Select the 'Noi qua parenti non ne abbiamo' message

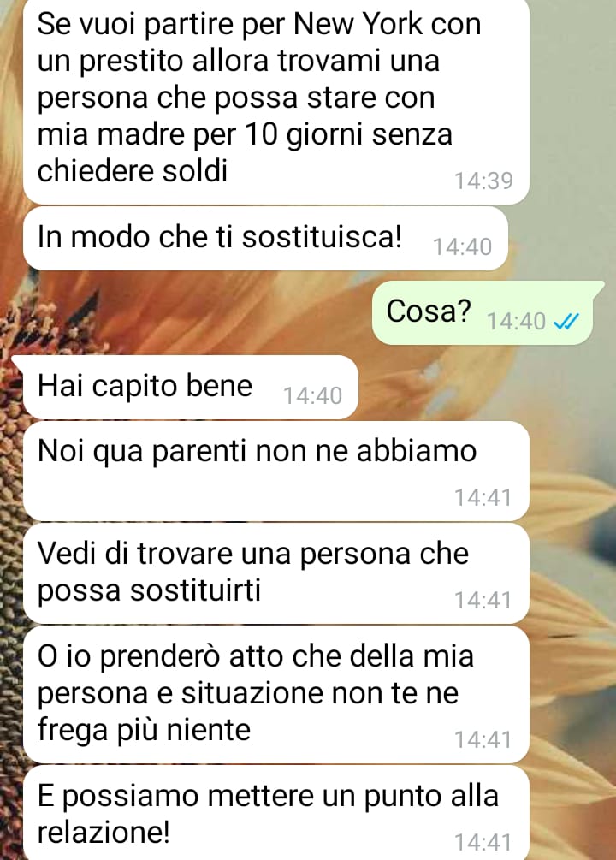click(275, 472)
